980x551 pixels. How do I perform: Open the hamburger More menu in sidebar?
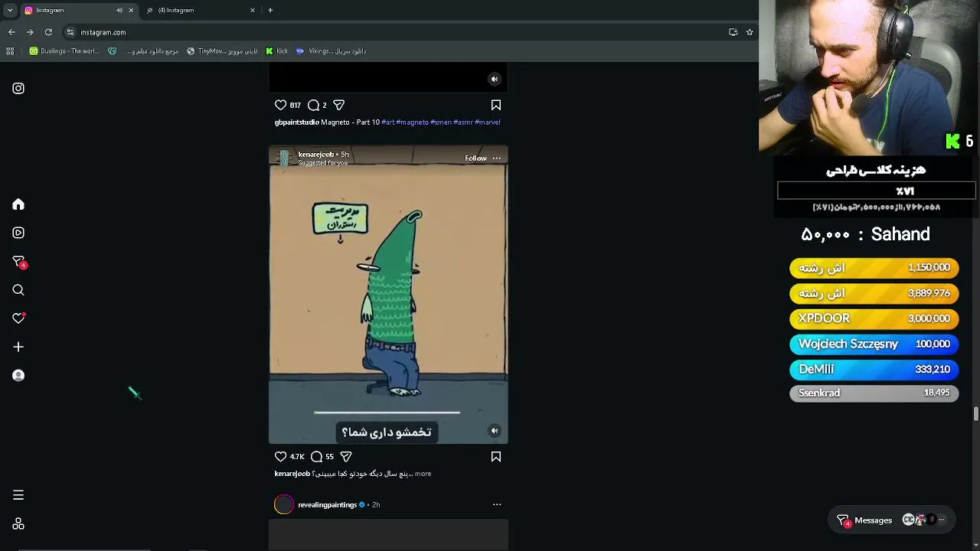[18, 495]
